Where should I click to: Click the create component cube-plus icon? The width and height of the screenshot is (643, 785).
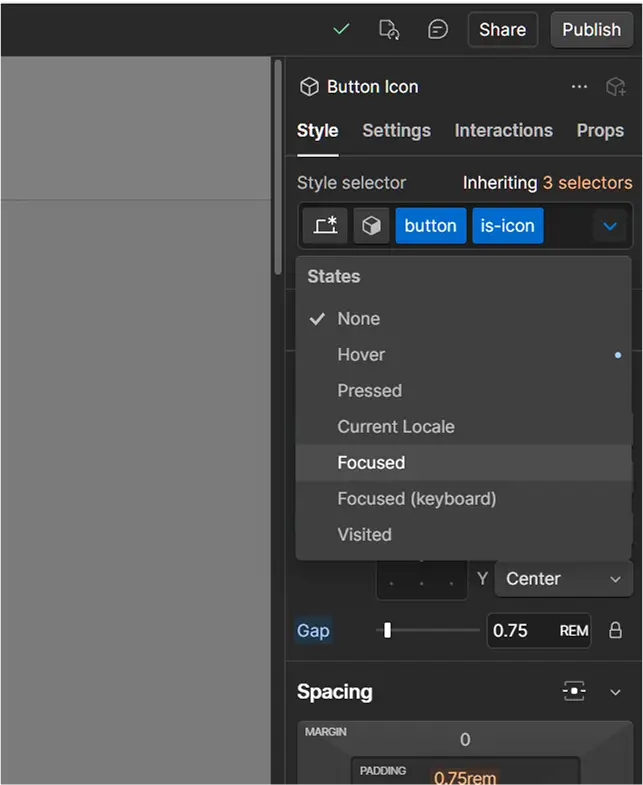[615, 87]
